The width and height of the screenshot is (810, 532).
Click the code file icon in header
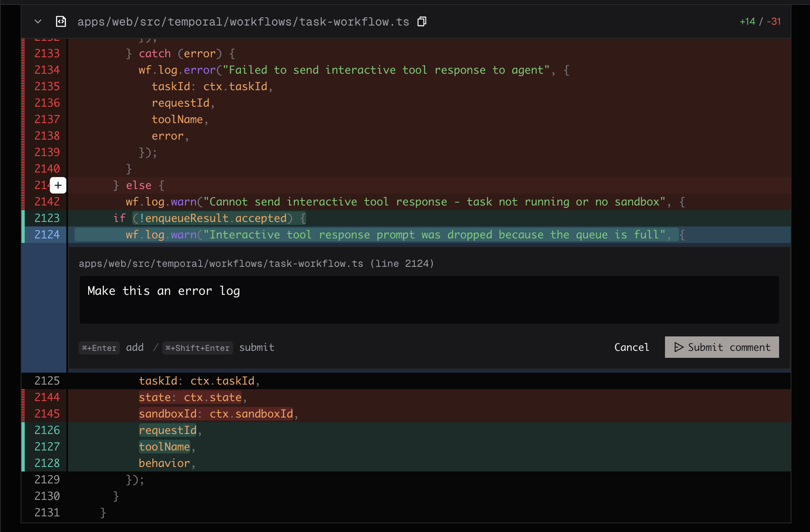61,21
